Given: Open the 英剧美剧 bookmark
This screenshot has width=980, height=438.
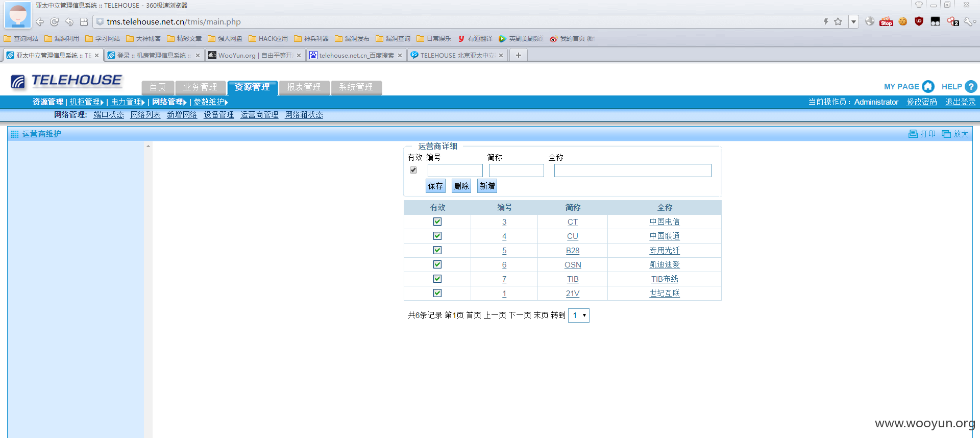Looking at the screenshot, I should tap(521, 39).
